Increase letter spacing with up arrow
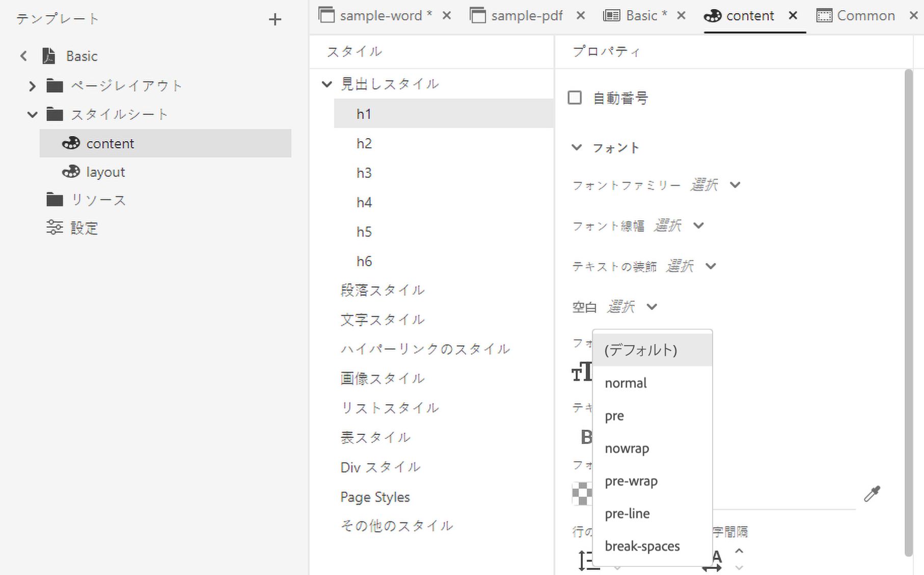The image size is (924, 575). point(739,551)
